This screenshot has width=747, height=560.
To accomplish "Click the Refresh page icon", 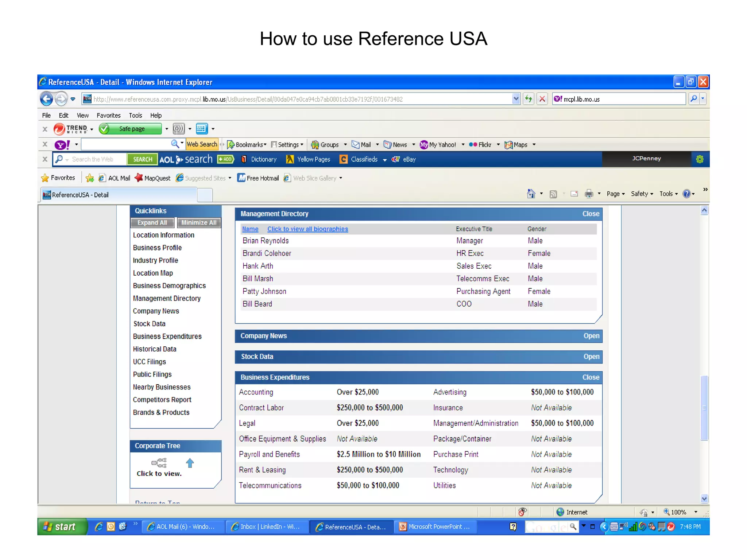I will (529, 99).
